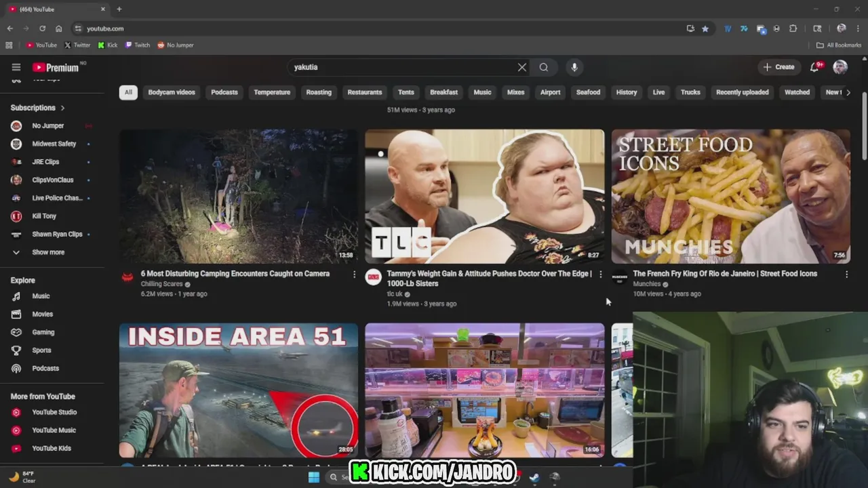This screenshot has height=488, width=868.
Task: Select the All filter chip
Action: pyautogui.click(x=128, y=92)
